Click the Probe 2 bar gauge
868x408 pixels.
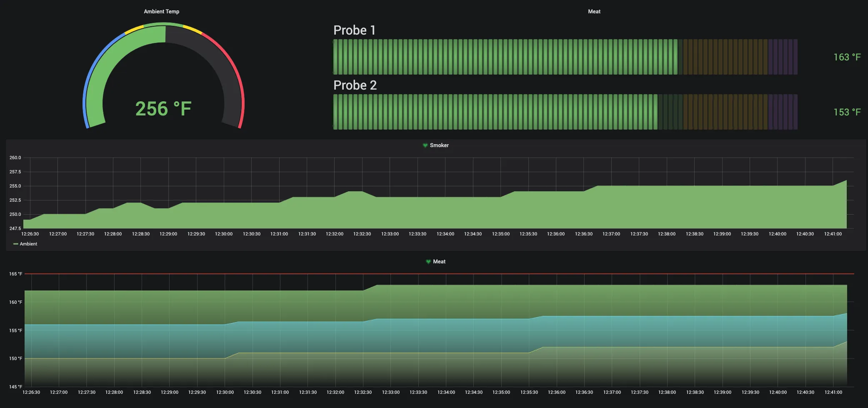coord(565,112)
